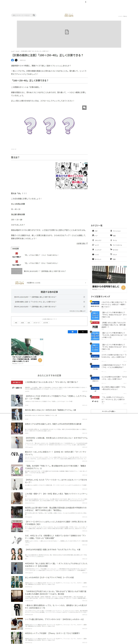This screenshot has width=138, height=644.
Task: Click arrow on ナノシリカ probe ad
Action: (x=40, y=360)
